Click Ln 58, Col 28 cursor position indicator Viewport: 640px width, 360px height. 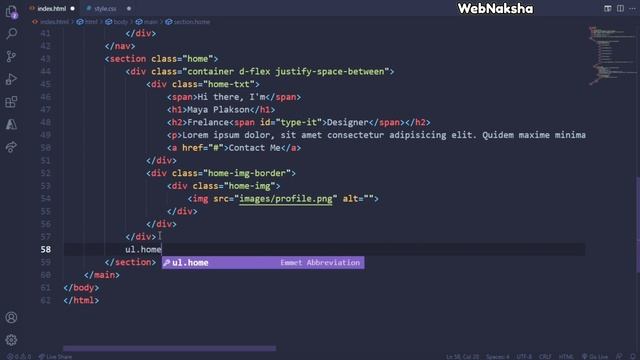coord(462,357)
